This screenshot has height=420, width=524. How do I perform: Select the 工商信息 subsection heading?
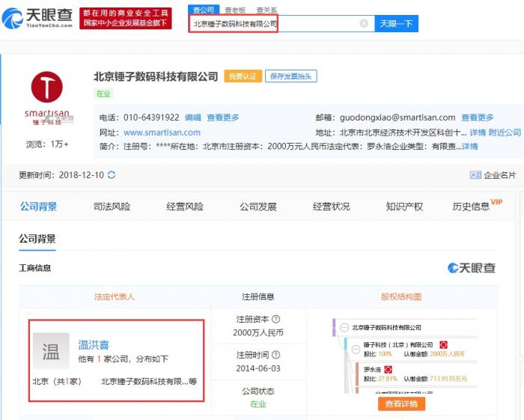coord(34,267)
